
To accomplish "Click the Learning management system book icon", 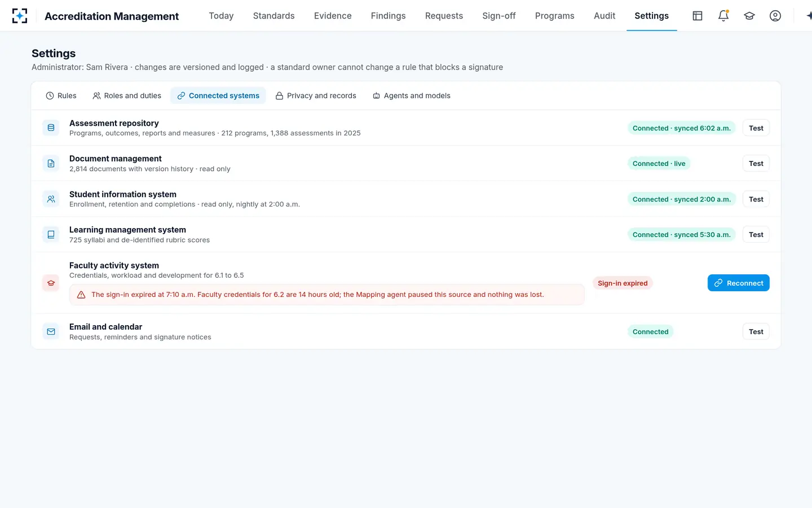I will pos(51,234).
